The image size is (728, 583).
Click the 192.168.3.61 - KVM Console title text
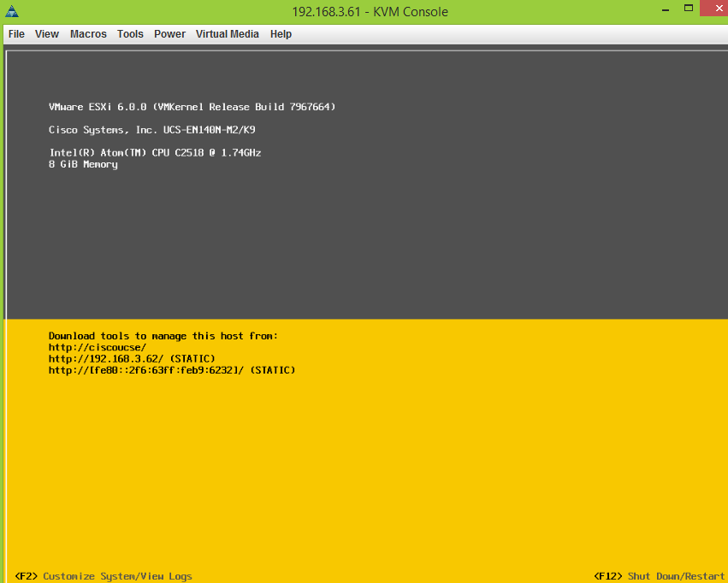[370, 12]
